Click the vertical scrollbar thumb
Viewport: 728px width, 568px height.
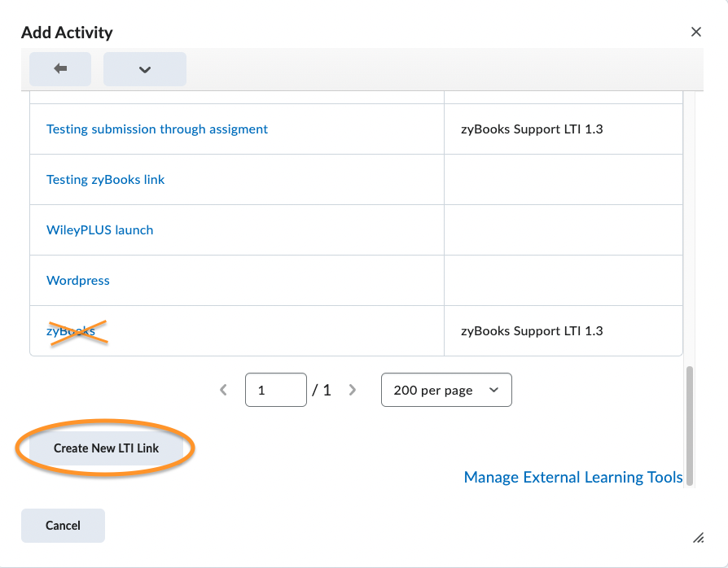point(690,426)
